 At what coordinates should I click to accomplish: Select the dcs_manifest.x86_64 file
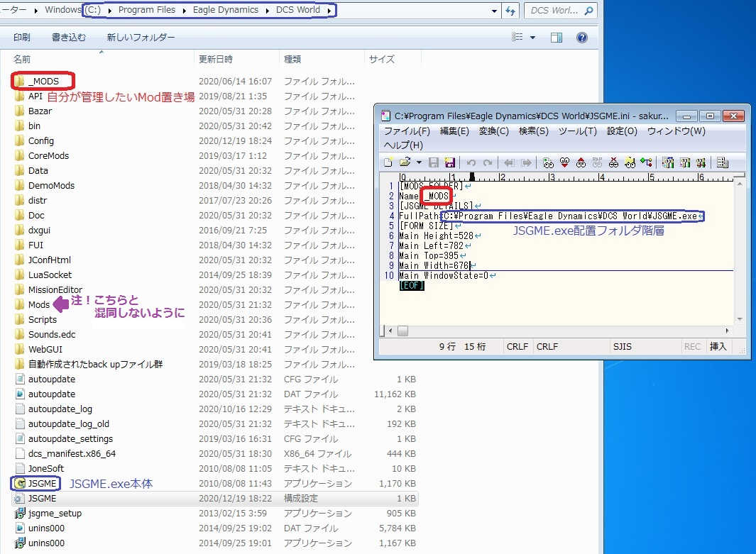(72, 453)
